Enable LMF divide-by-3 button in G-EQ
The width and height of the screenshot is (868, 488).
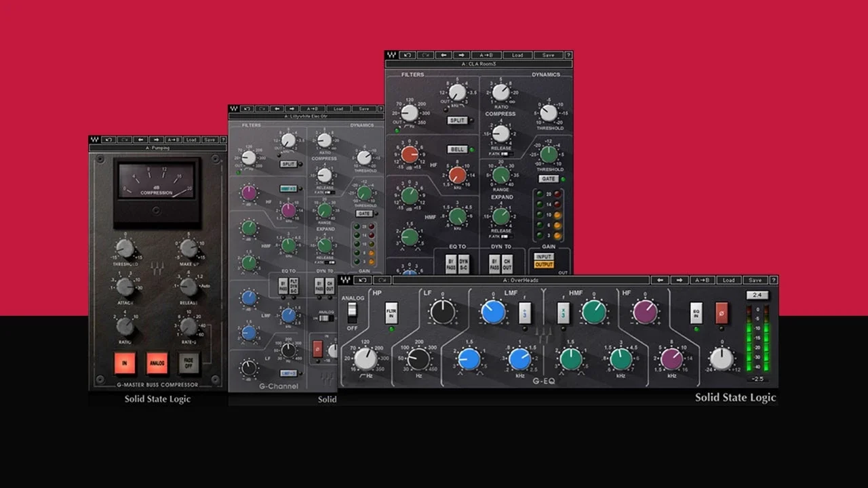click(x=524, y=313)
